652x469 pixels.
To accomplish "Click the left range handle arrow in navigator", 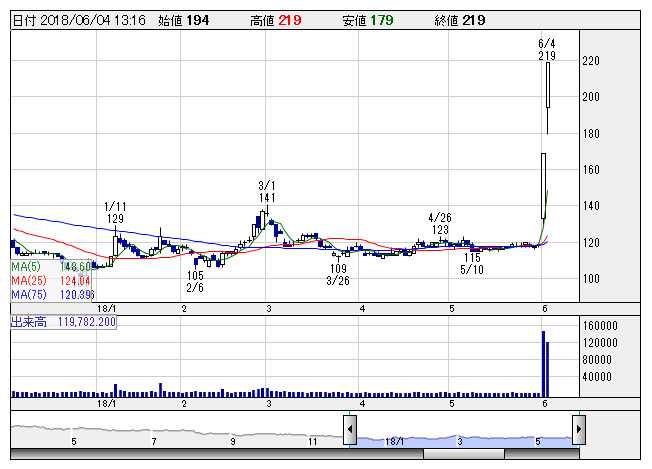I will (350, 430).
